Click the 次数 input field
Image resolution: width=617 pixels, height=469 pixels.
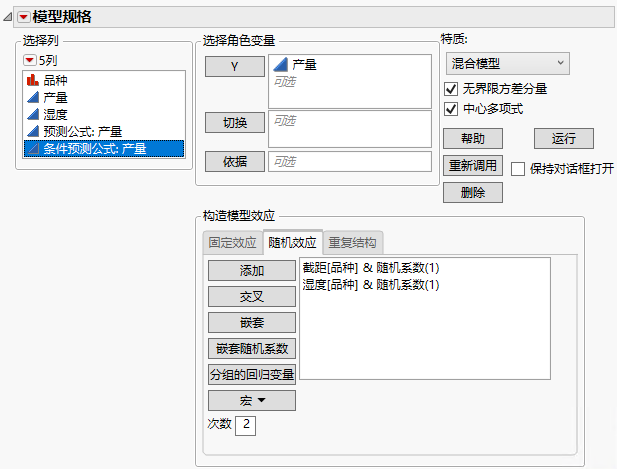pos(246,425)
